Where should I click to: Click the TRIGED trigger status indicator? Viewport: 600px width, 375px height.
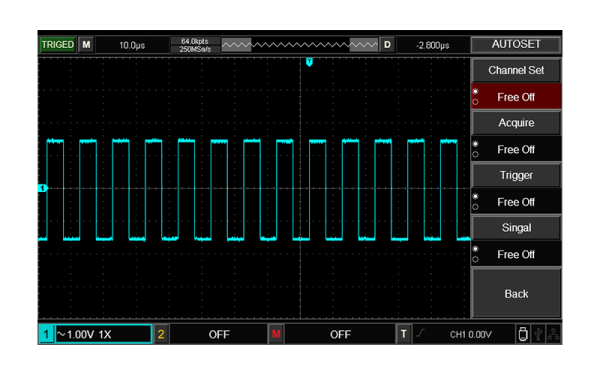pyautogui.click(x=57, y=45)
